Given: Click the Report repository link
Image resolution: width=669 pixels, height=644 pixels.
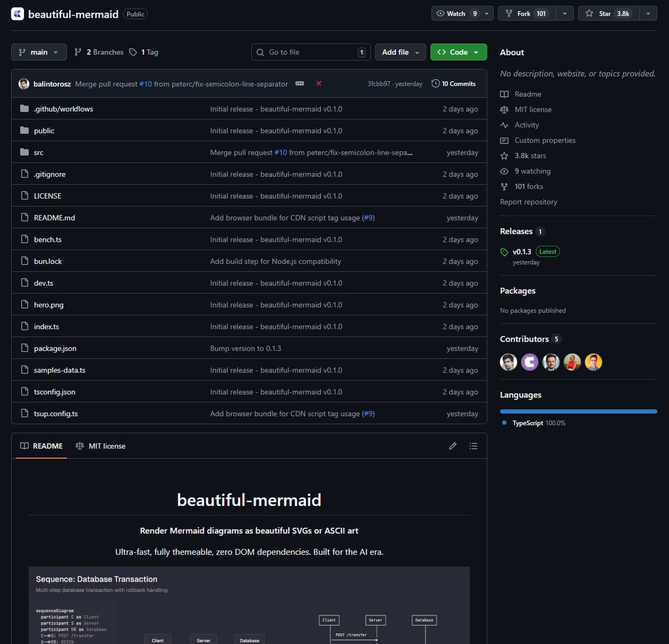Looking at the screenshot, I should [529, 202].
